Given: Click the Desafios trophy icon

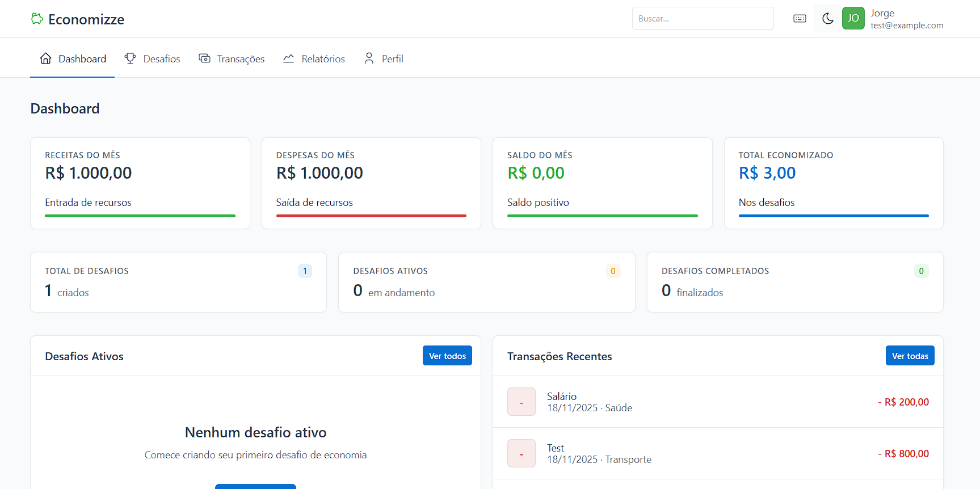Looking at the screenshot, I should coord(131,58).
